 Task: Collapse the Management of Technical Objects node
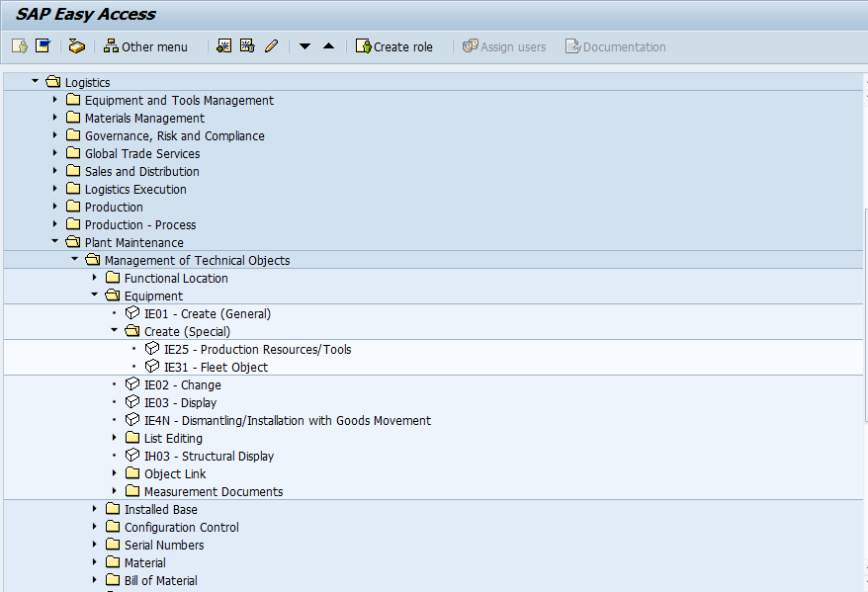pyautogui.click(x=74, y=260)
